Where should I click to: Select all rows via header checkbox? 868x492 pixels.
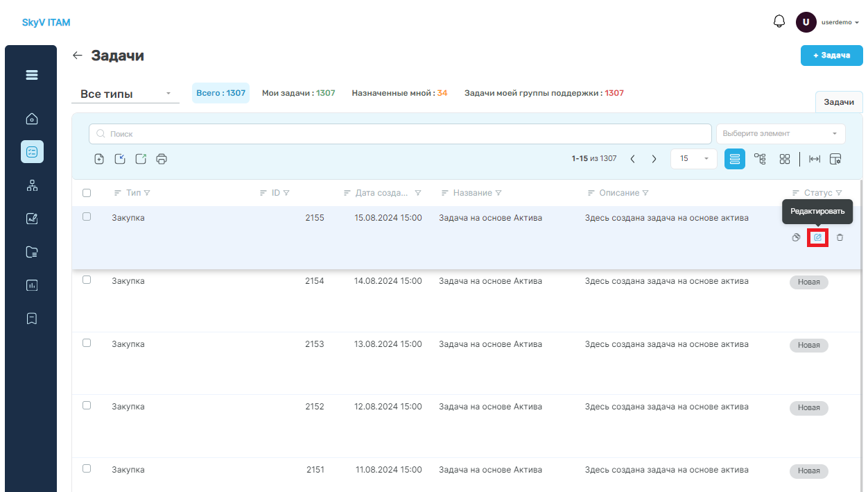87,193
